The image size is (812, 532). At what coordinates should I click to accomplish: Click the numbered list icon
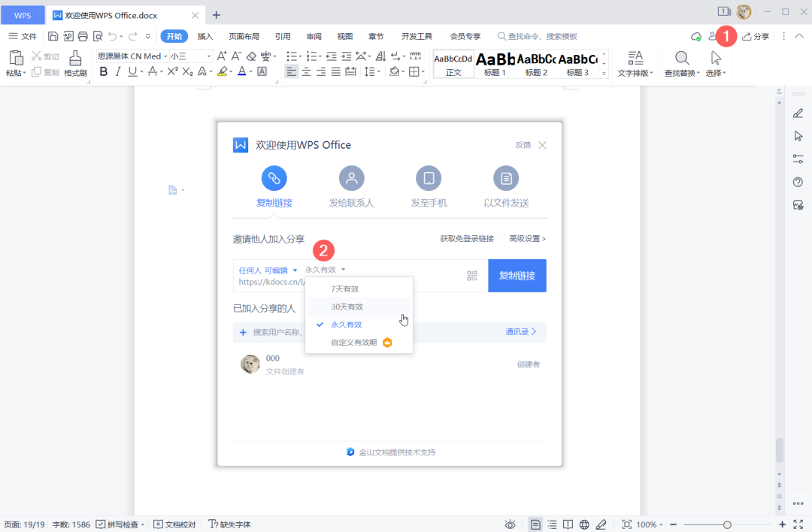(312, 56)
